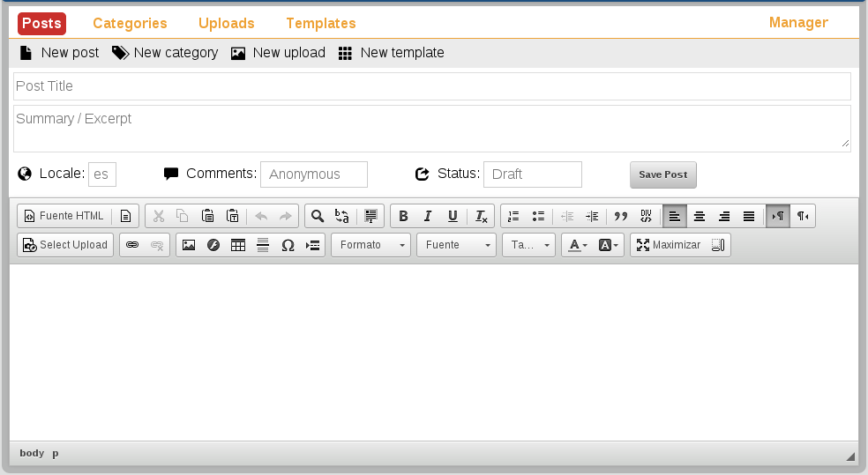The height and width of the screenshot is (475, 868).
Task: Click the Replace icon
Action: tap(341, 216)
